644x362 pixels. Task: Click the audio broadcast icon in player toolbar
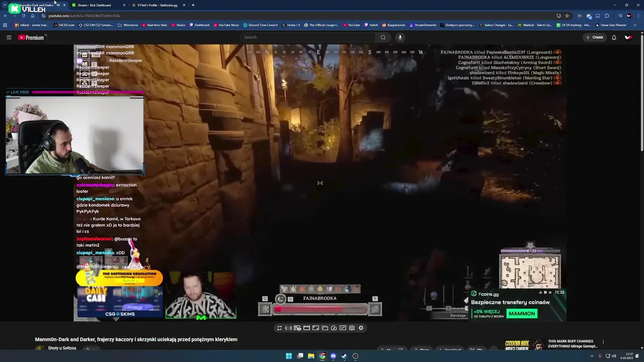288,328
